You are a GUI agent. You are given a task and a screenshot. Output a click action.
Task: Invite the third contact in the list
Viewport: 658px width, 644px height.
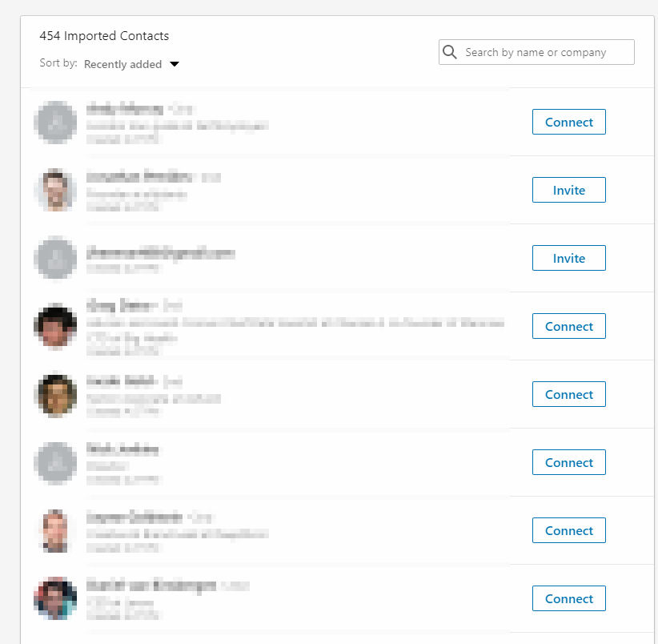[568, 259]
